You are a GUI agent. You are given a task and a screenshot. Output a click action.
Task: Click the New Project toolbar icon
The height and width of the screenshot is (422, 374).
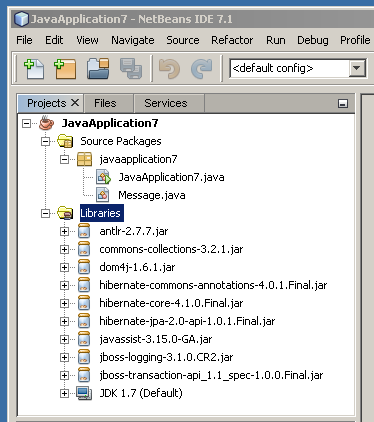point(65,69)
